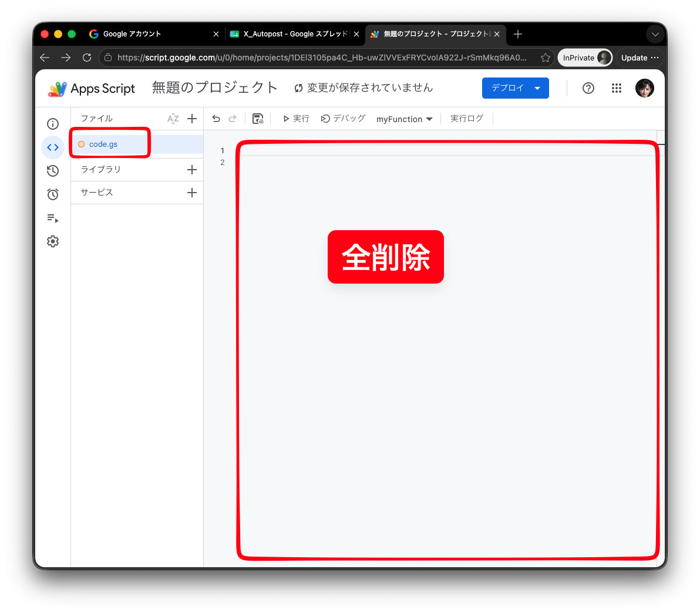Image resolution: width=700 pixels, height=613 pixels.
Task: Open the execution log
Action: pyautogui.click(x=466, y=119)
